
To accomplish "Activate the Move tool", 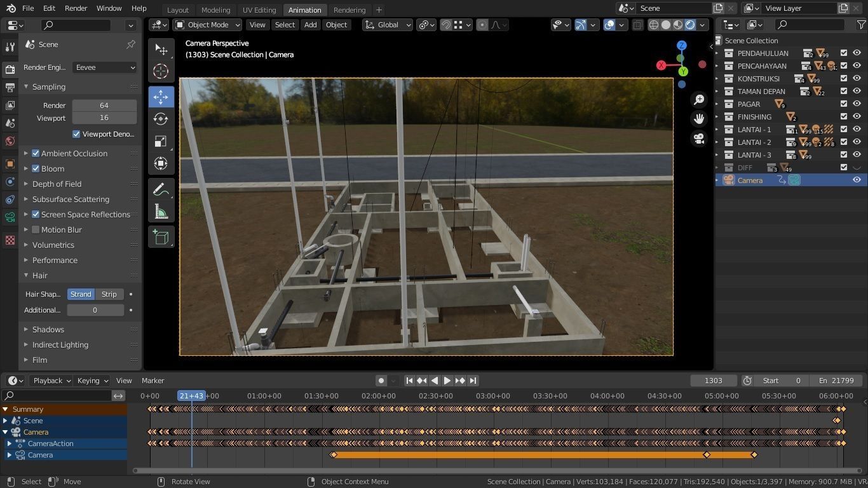I will (161, 97).
